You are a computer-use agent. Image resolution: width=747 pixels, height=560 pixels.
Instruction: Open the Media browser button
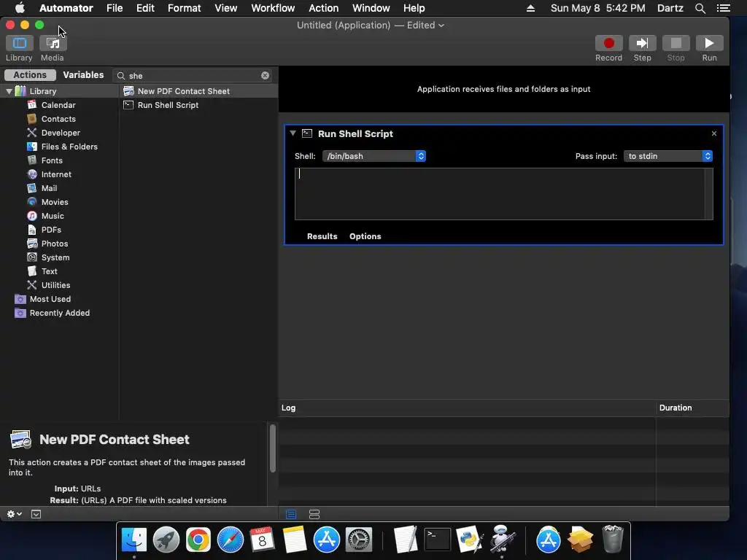coord(53,43)
